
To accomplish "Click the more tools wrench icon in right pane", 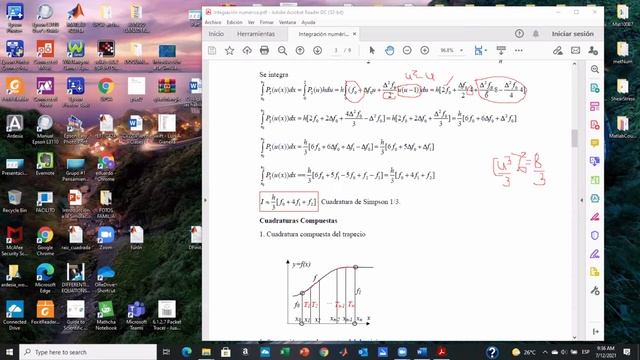I will (595, 291).
